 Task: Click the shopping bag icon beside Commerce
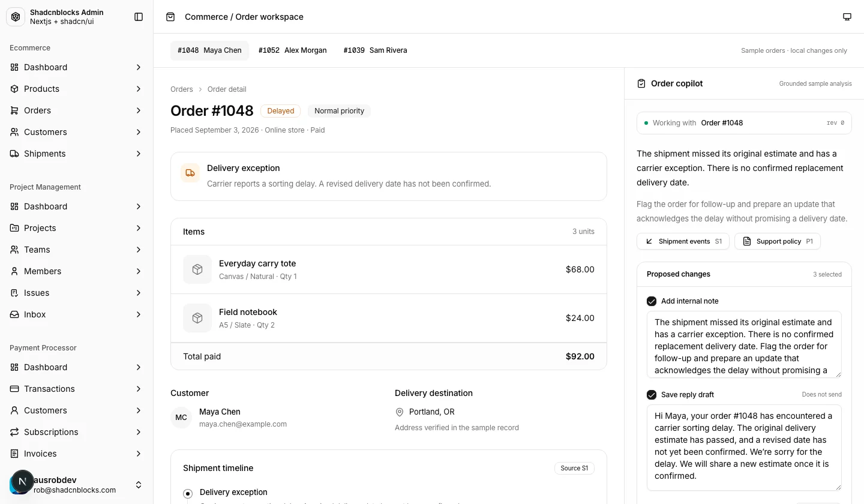point(170,17)
